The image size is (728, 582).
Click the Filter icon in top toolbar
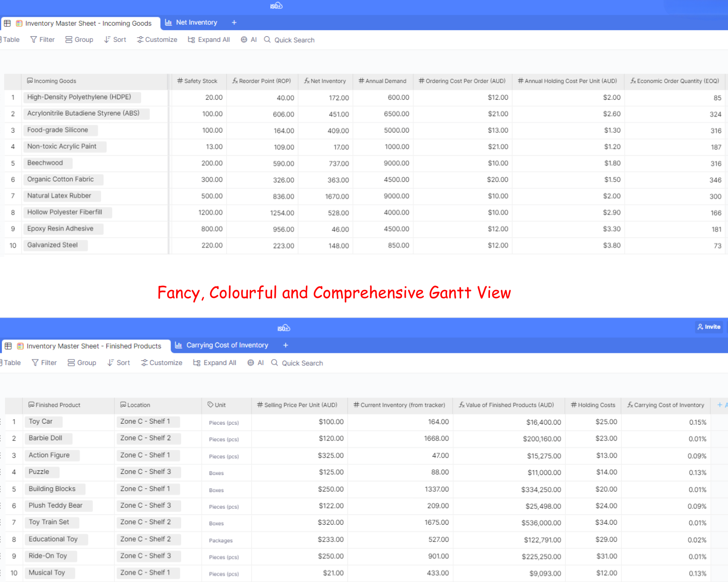click(x=34, y=40)
